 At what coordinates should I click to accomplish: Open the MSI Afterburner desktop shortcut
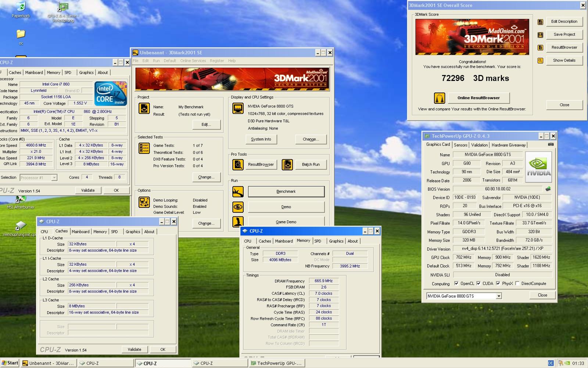coord(21,200)
